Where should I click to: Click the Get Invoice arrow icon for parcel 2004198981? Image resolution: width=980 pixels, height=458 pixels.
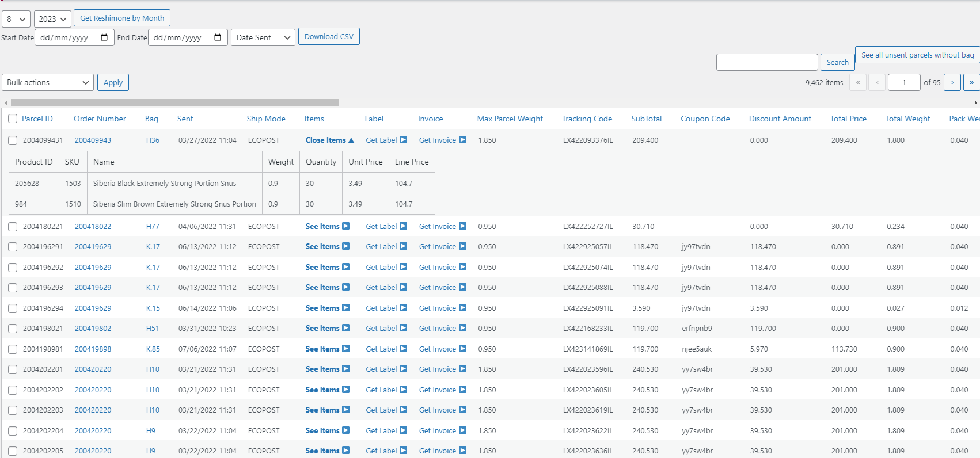pyautogui.click(x=463, y=349)
